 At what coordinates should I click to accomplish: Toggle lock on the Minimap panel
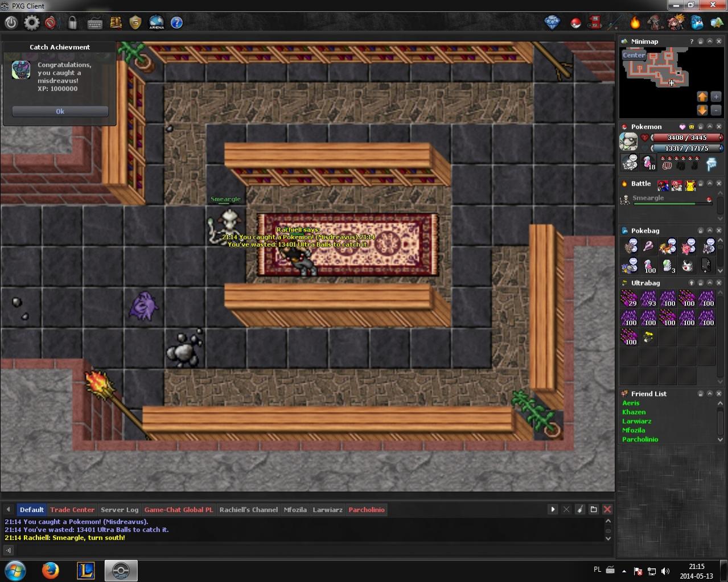[701, 42]
